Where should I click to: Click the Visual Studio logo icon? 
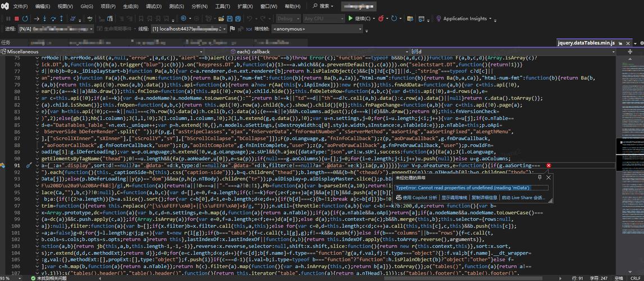6,6
